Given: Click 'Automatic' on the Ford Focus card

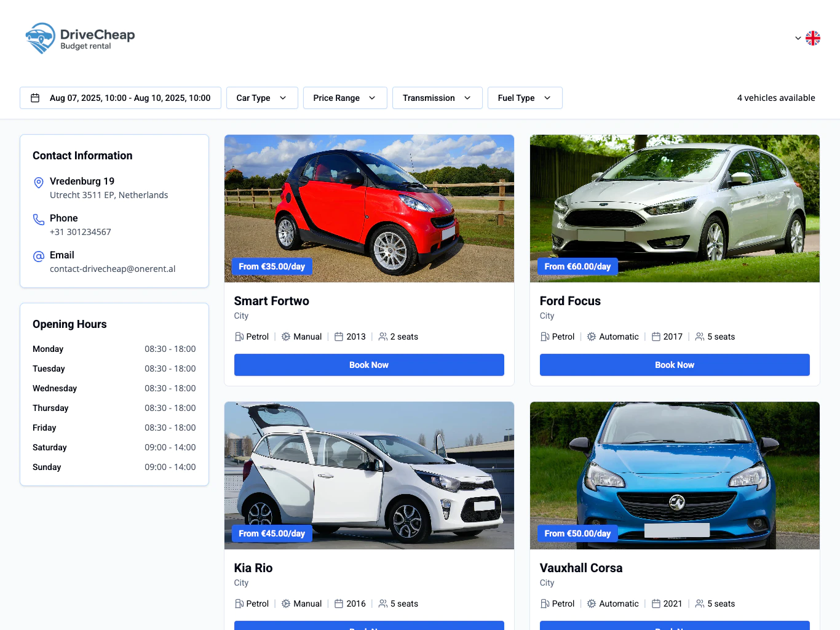Looking at the screenshot, I should (619, 337).
